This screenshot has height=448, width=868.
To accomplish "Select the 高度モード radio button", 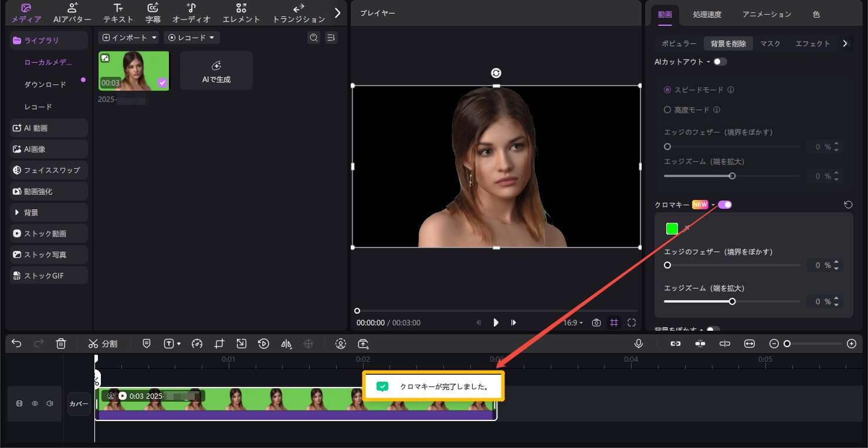I will pyautogui.click(x=667, y=110).
